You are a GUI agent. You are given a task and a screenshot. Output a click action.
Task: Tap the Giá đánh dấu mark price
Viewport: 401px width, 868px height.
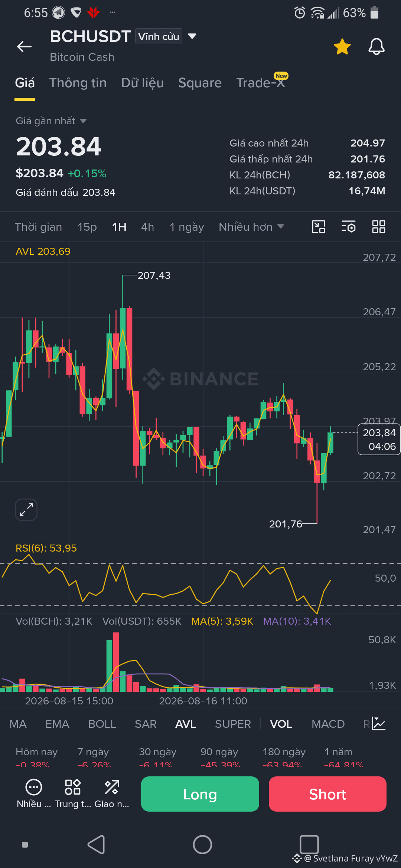point(65,193)
